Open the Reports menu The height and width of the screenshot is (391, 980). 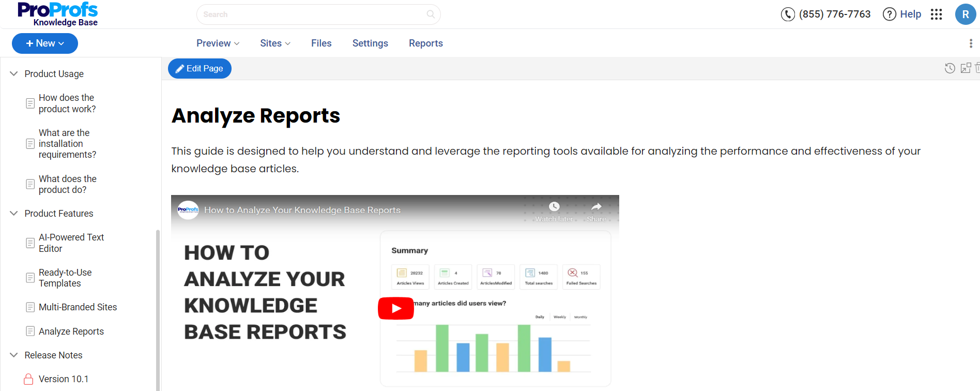[x=426, y=43]
